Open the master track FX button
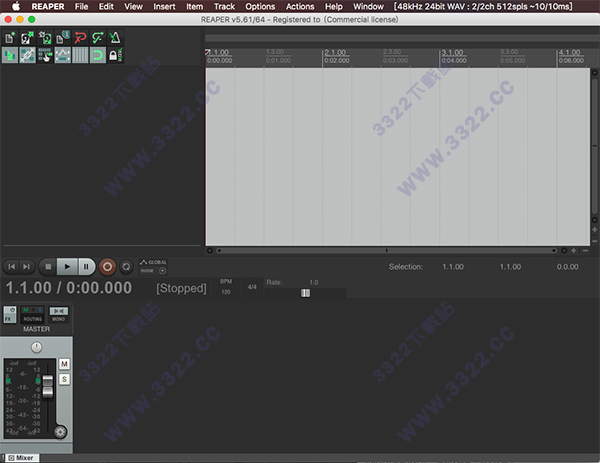 (x=10, y=315)
